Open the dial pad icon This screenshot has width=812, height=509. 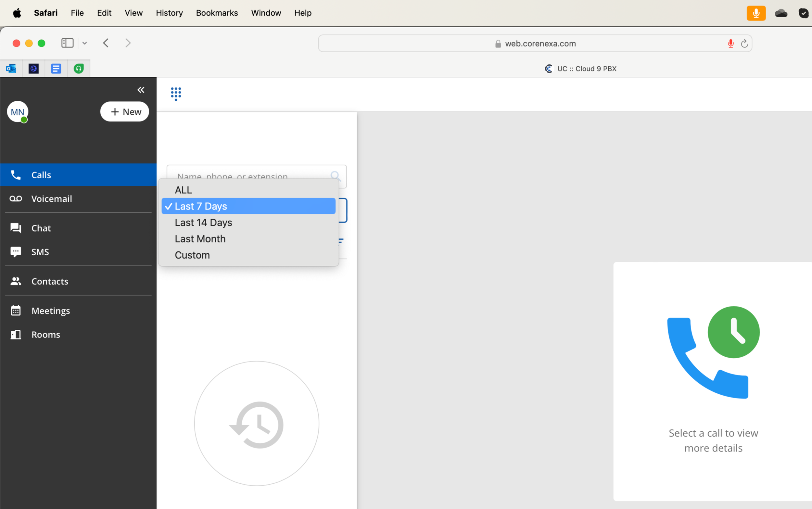pyautogui.click(x=176, y=94)
